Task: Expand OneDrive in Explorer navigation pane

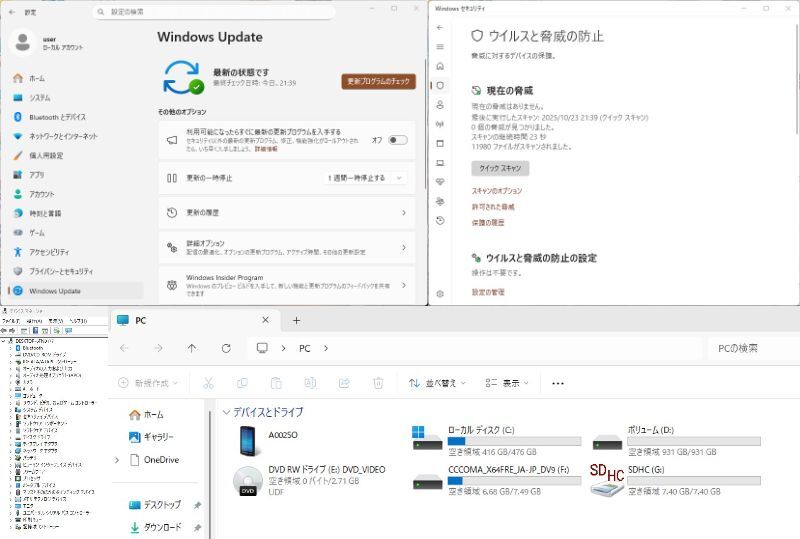Action: (x=117, y=460)
